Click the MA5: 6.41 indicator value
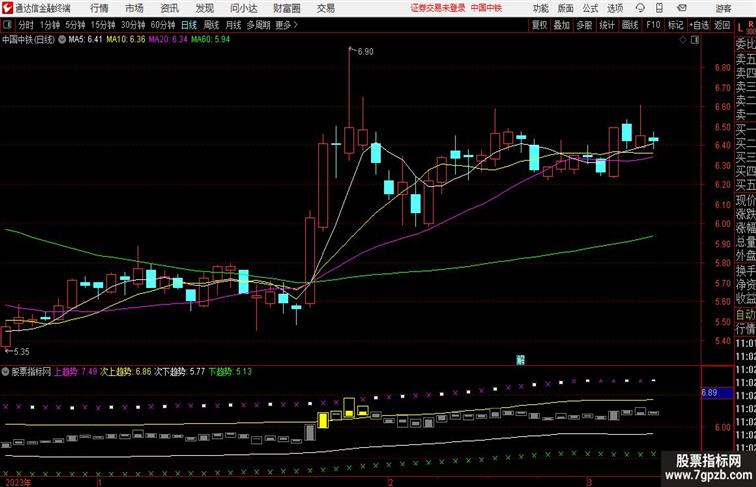 tap(85, 40)
